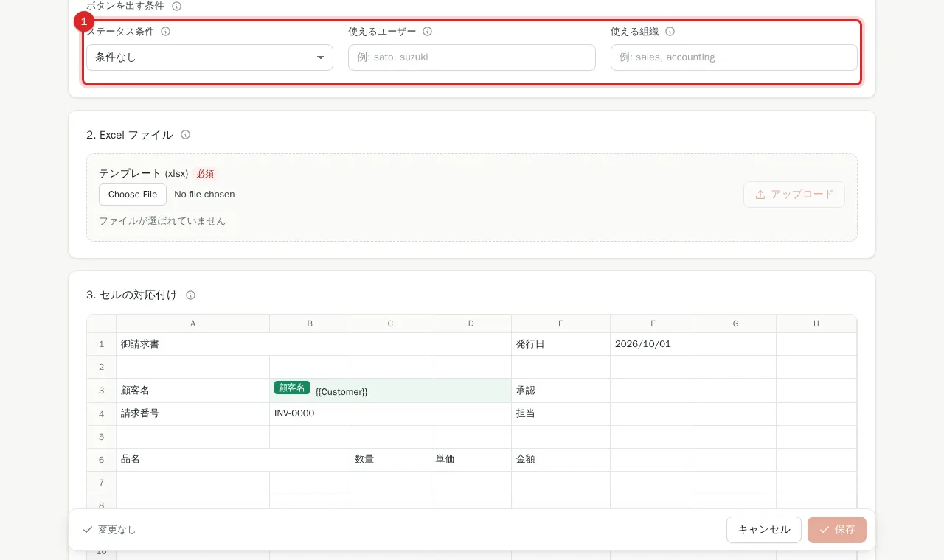
Task: Click column header A
Action: tap(193, 323)
